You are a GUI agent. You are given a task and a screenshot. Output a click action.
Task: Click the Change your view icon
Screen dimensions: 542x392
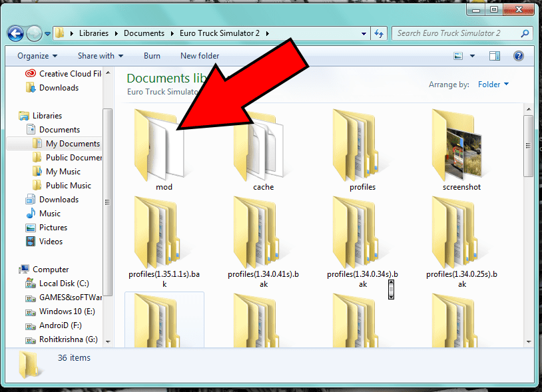coord(458,56)
